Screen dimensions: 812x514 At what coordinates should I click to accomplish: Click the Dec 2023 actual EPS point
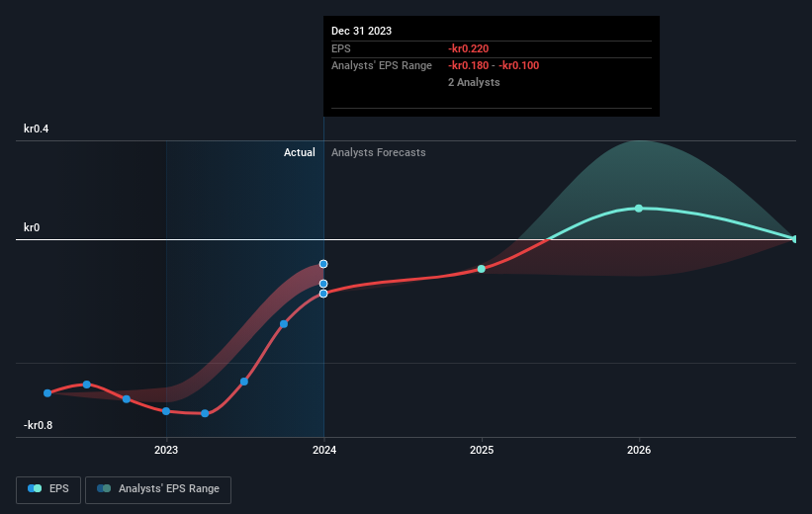click(x=323, y=294)
